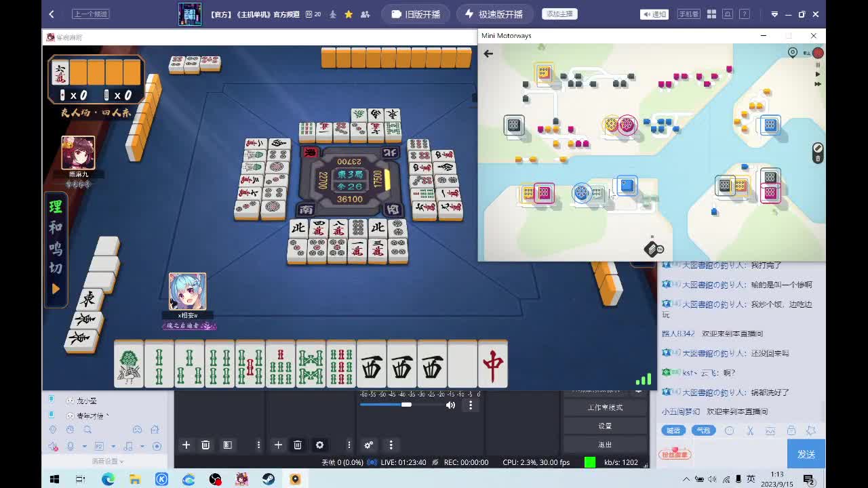Click the map pin icon in Mini Motorways
Image resolution: width=868 pixels, height=488 pixels.
[x=793, y=53]
